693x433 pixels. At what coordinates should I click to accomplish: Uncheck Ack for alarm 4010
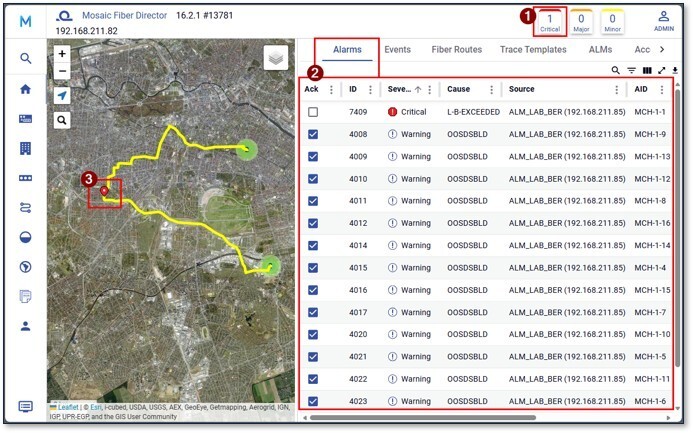click(313, 179)
